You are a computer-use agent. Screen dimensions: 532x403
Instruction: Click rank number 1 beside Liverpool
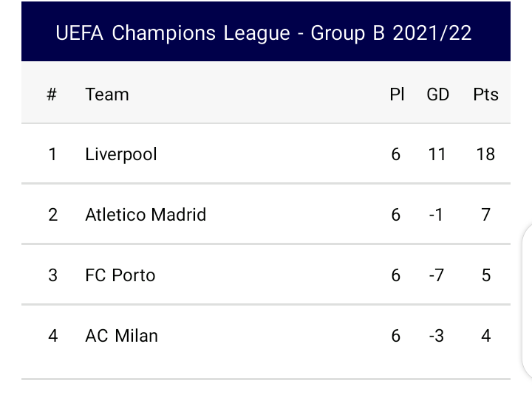(x=52, y=154)
